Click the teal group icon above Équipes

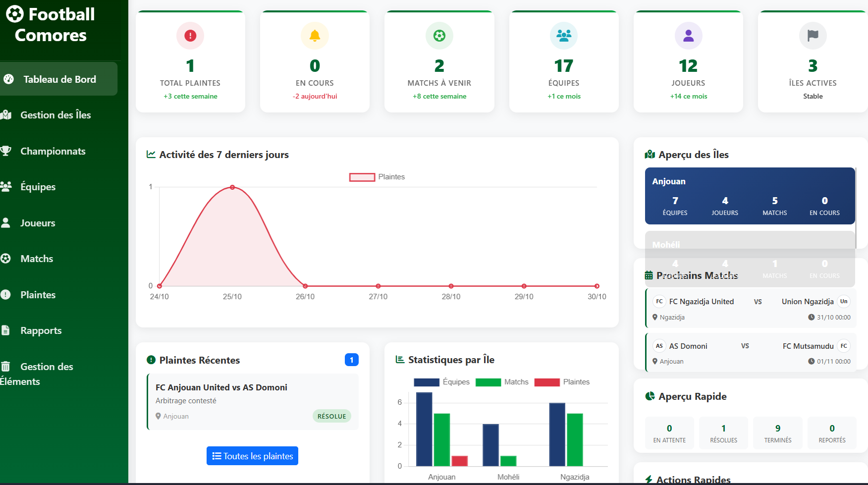tap(564, 36)
